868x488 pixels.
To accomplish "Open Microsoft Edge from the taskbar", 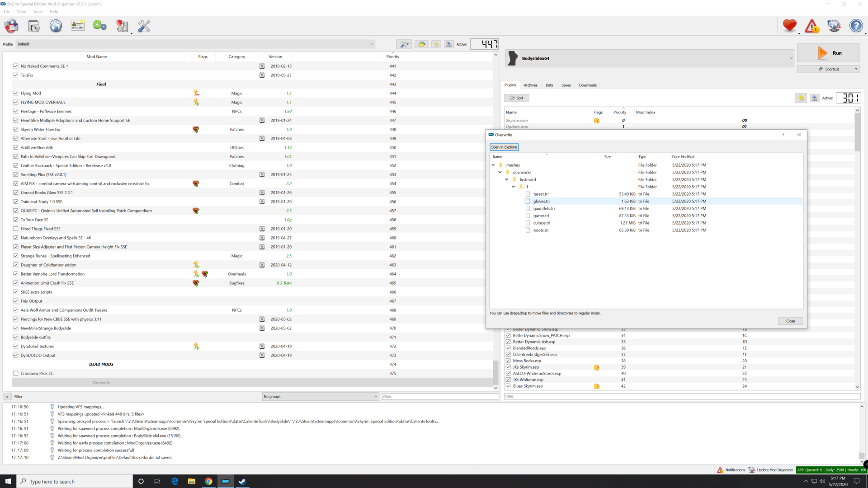I will coord(175,481).
